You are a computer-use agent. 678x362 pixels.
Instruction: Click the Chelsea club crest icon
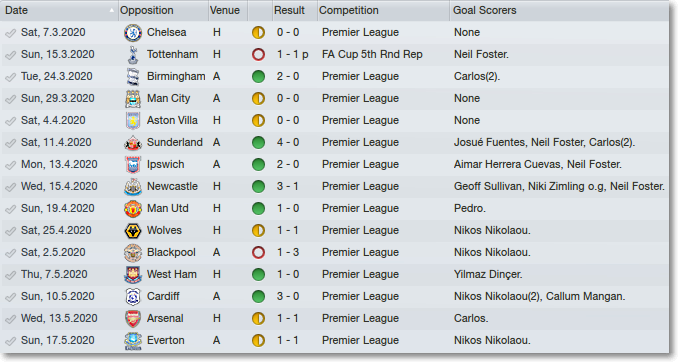coord(133,33)
